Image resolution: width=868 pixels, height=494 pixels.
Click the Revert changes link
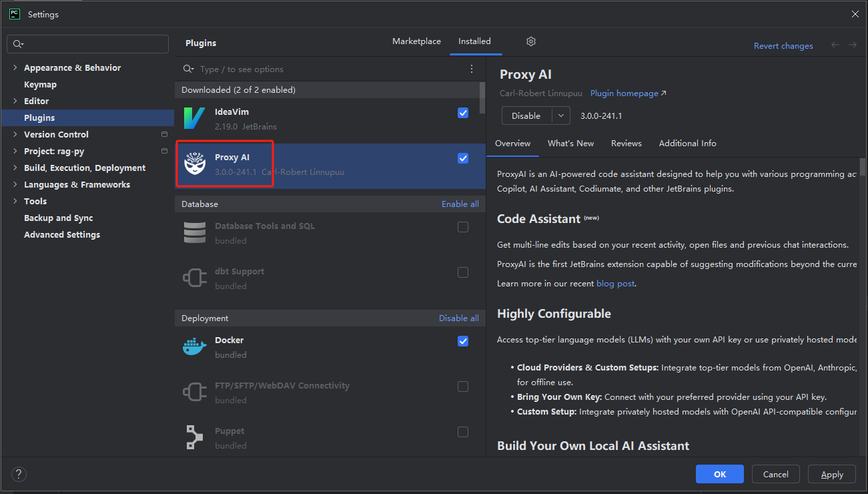783,46
